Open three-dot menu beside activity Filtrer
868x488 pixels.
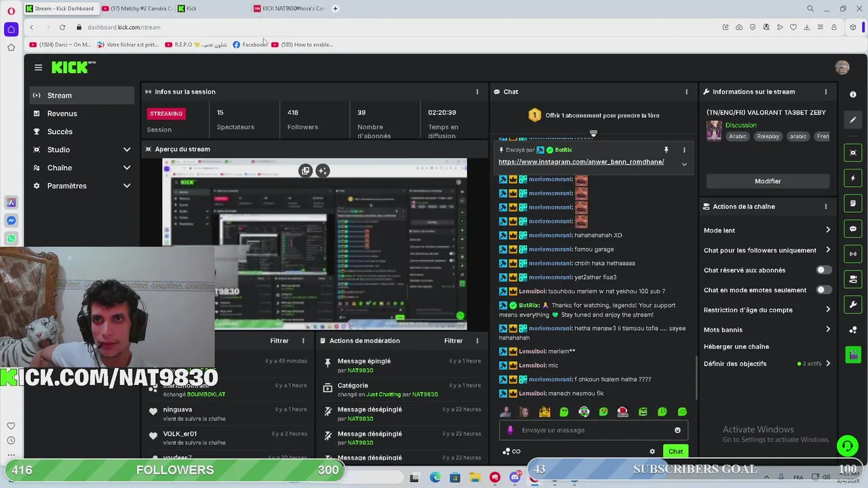point(303,341)
